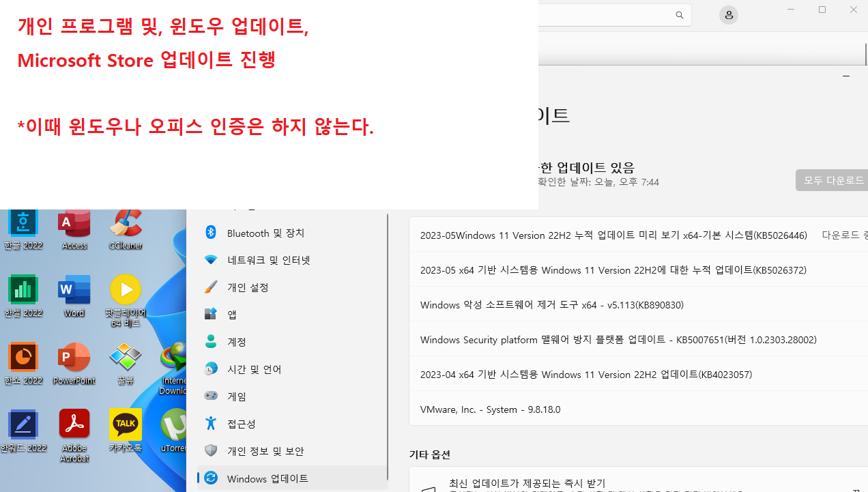Click the Windows 악성 소프트웨어 제거 도구 row
This screenshot has height=492, width=868.
coord(639,304)
